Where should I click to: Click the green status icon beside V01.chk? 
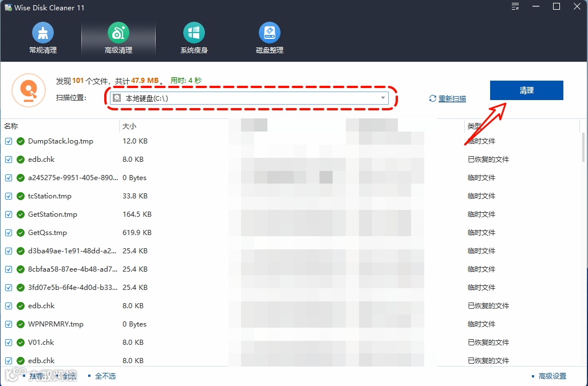[21, 343]
